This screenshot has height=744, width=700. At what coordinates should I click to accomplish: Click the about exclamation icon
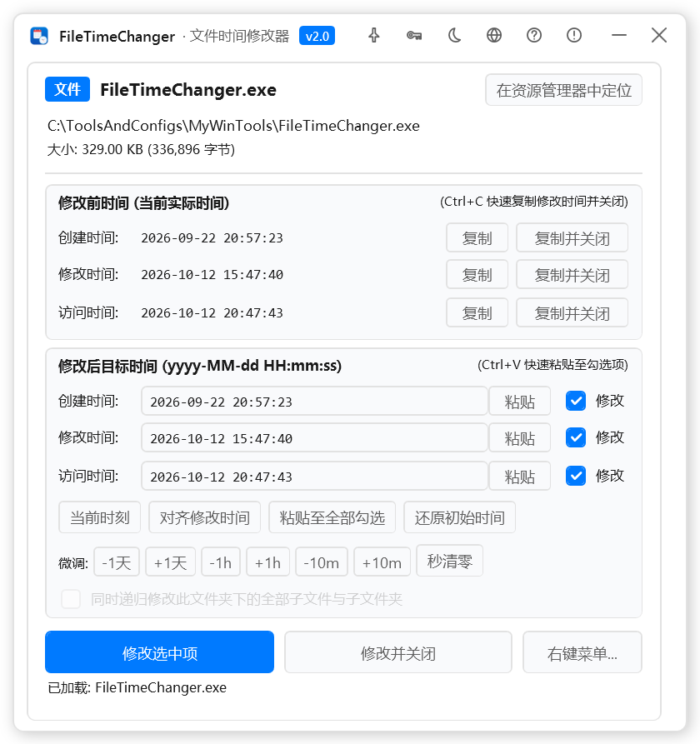pyautogui.click(x=574, y=35)
